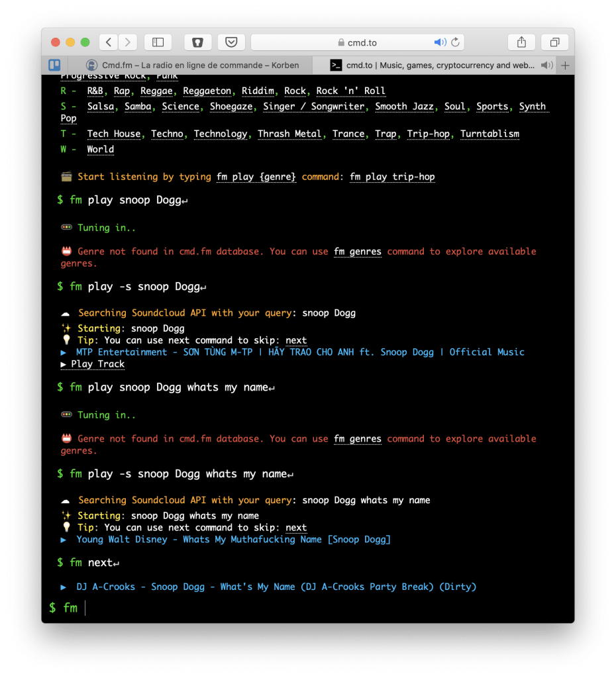Reload the cmd.to page
This screenshot has width=616, height=678.
[456, 42]
